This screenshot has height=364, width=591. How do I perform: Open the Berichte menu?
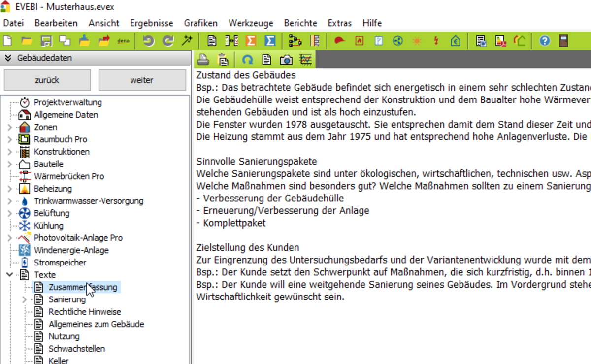[300, 23]
